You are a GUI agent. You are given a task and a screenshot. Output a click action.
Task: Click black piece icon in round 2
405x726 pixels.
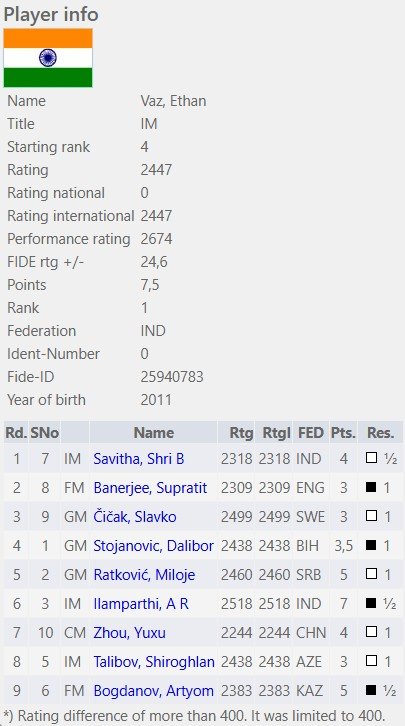[x=371, y=488]
